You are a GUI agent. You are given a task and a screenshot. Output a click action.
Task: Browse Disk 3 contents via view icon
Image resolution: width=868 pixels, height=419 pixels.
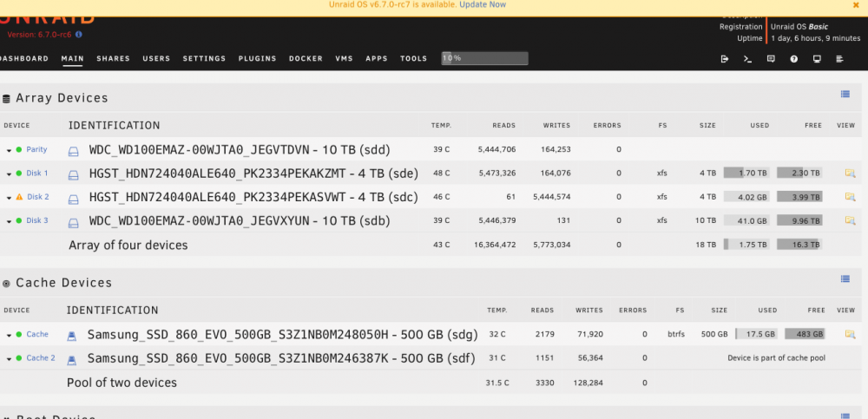click(850, 220)
